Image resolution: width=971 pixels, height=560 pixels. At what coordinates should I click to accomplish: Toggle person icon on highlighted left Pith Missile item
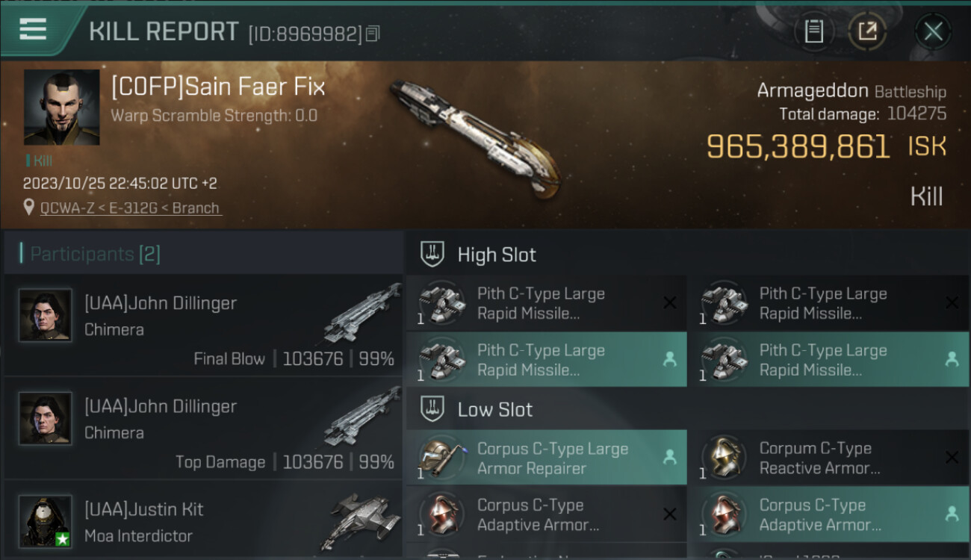coord(669,359)
